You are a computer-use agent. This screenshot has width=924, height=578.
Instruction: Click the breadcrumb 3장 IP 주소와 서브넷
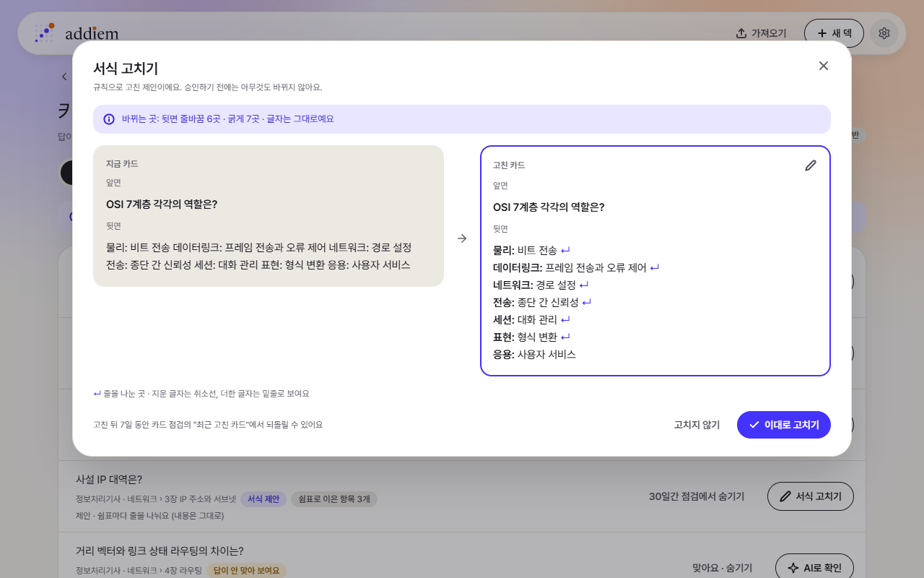click(200, 499)
